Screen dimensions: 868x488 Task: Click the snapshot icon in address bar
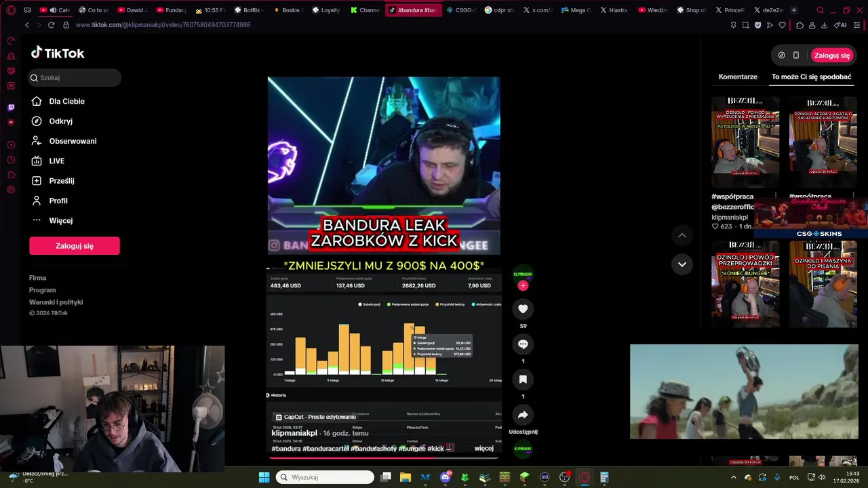coord(746,25)
